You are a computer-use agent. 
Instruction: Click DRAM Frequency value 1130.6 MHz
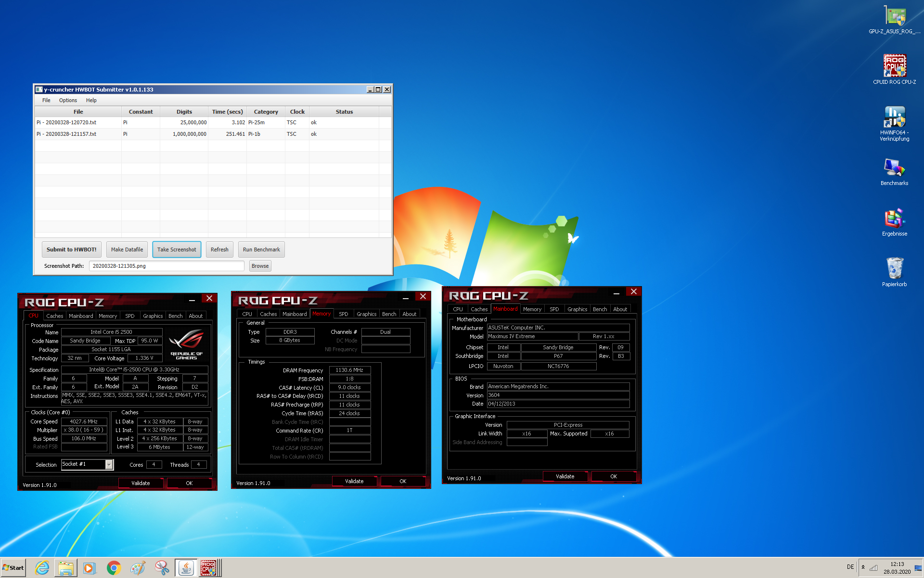350,370
